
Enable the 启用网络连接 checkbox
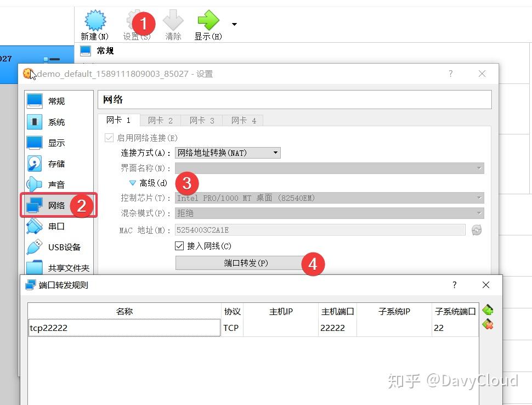click(x=109, y=137)
